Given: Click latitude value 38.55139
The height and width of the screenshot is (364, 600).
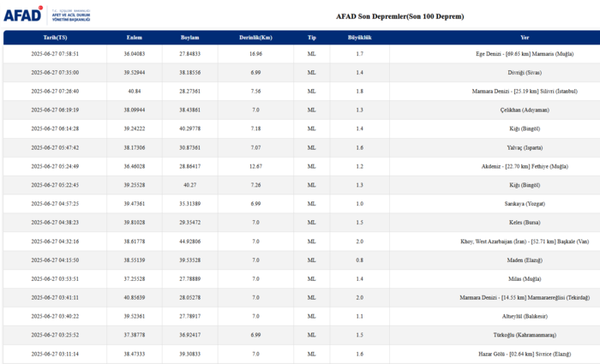Looking at the screenshot, I should tap(135, 260).
